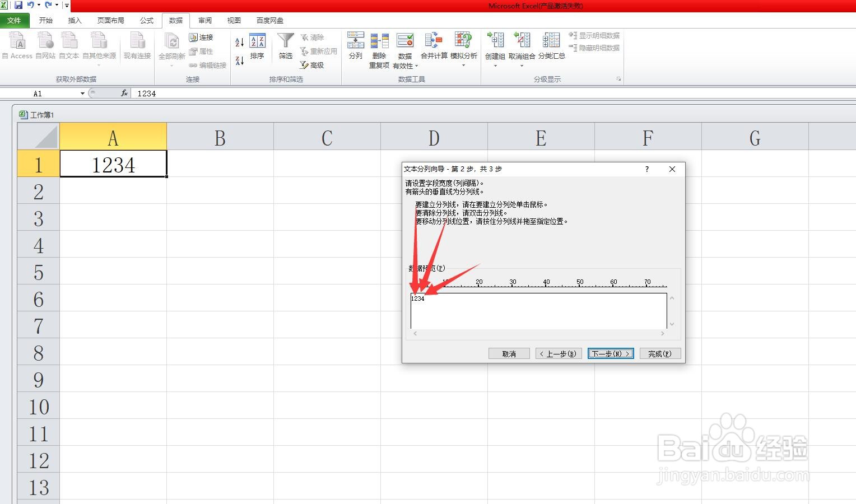Screen dimensions: 856x504
Task: Click the Excel application icon in title bar
Action: (4, 5)
